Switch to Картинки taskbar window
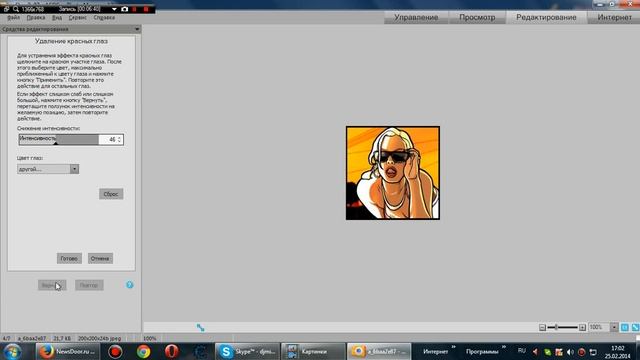The image size is (640, 360). 313,351
